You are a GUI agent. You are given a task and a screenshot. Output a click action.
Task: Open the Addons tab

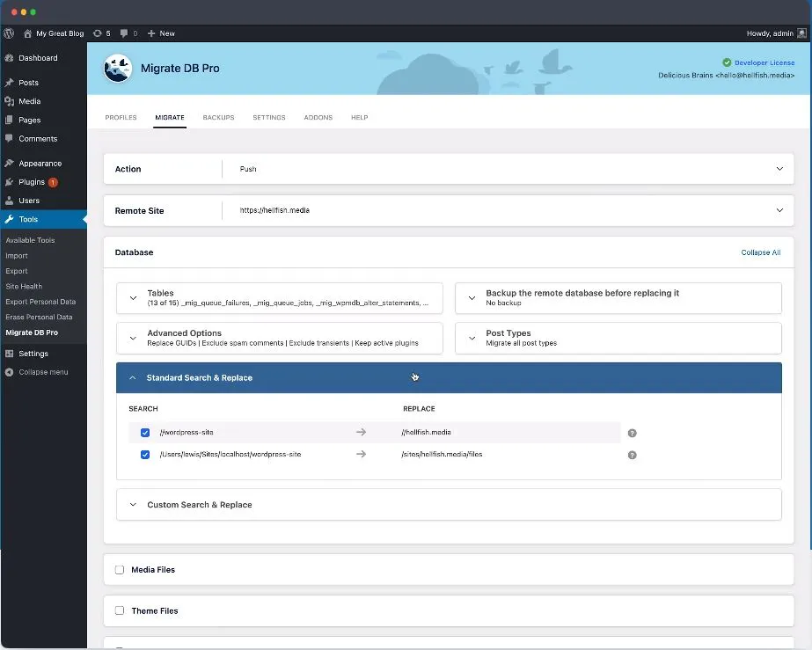coord(318,117)
